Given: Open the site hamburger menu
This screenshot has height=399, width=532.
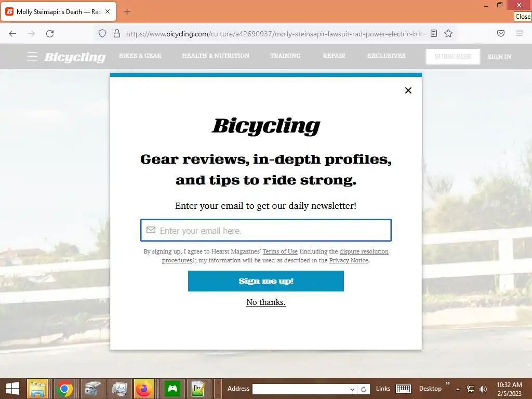Looking at the screenshot, I should click(32, 56).
